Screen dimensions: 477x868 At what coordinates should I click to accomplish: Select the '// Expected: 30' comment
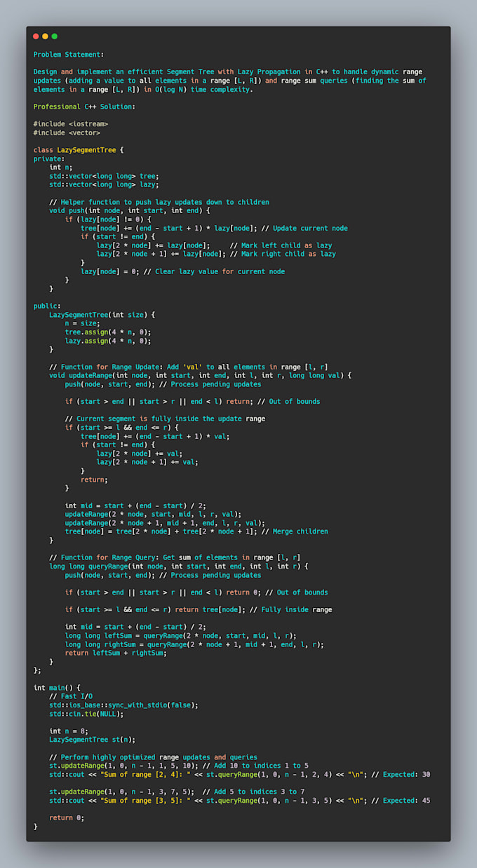401,774
